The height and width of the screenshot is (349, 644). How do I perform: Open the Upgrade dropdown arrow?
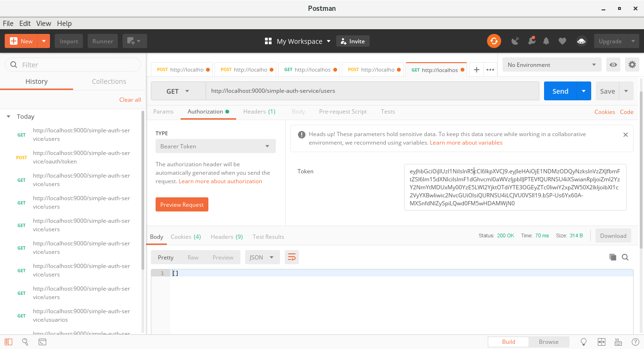click(632, 41)
